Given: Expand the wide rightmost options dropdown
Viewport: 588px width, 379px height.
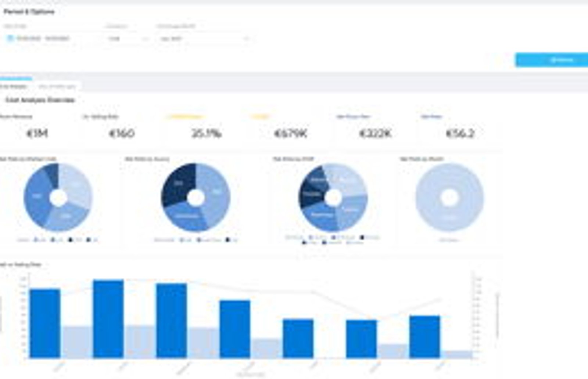Looking at the screenshot, I should tap(204, 39).
